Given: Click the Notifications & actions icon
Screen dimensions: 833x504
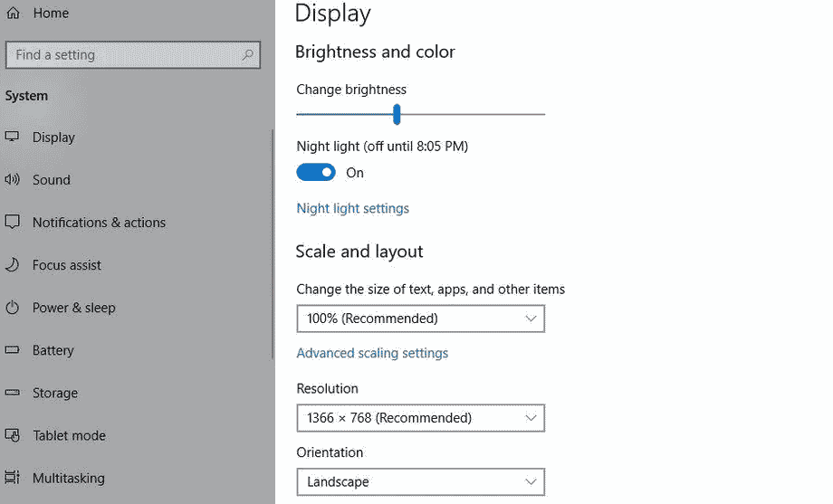Looking at the screenshot, I should coord(12,222).
